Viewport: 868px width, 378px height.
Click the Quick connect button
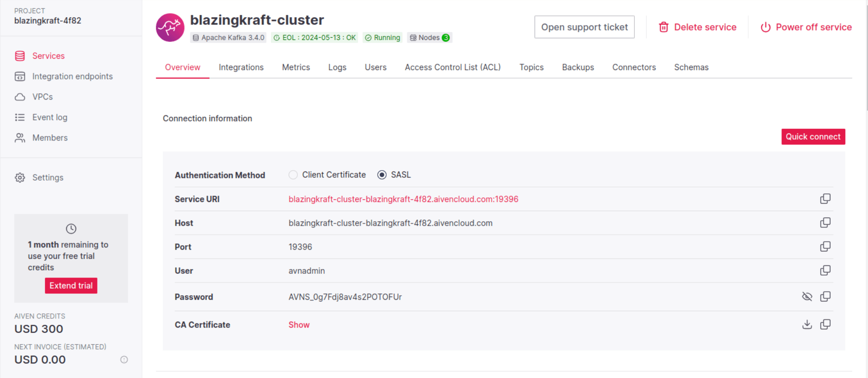tap(813, 136)
